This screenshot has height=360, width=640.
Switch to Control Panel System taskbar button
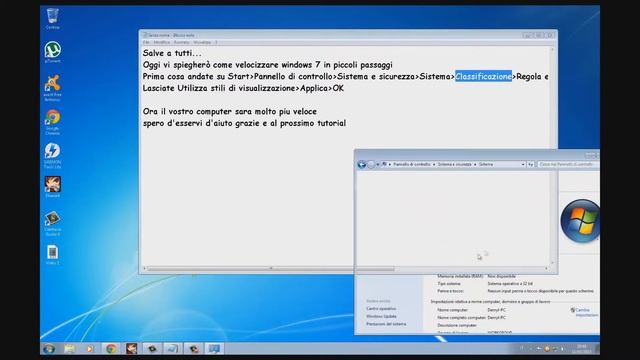tap(214, 349)
